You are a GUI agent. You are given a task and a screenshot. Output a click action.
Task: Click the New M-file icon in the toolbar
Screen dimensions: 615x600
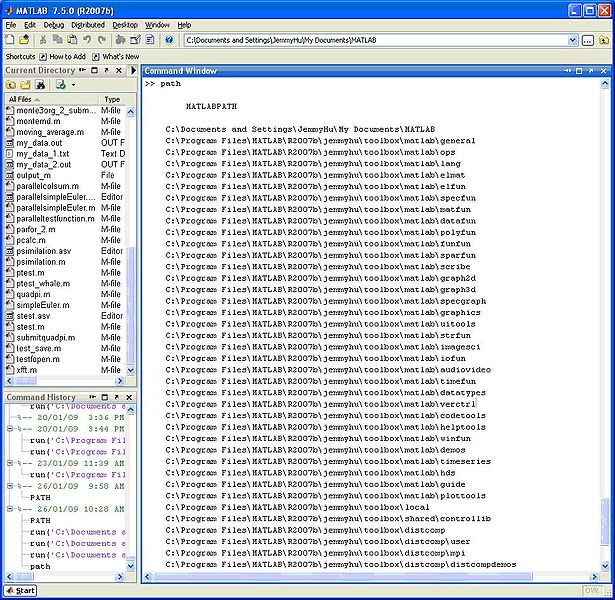coord(11,40)
